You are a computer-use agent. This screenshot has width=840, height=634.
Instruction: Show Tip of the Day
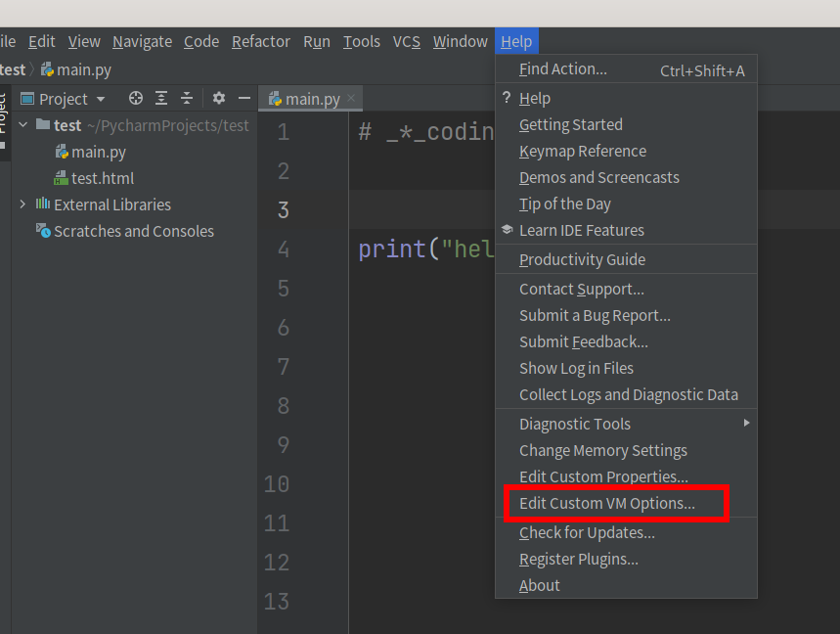click(x=626, y=204)
